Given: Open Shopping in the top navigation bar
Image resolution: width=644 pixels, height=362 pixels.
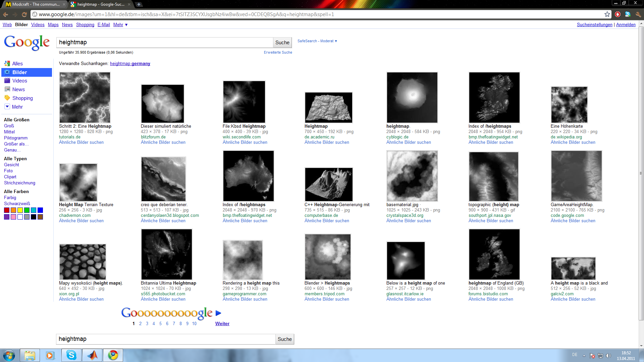Looking at the screenshot, I should pyautogui.click(x=85, y=24).
